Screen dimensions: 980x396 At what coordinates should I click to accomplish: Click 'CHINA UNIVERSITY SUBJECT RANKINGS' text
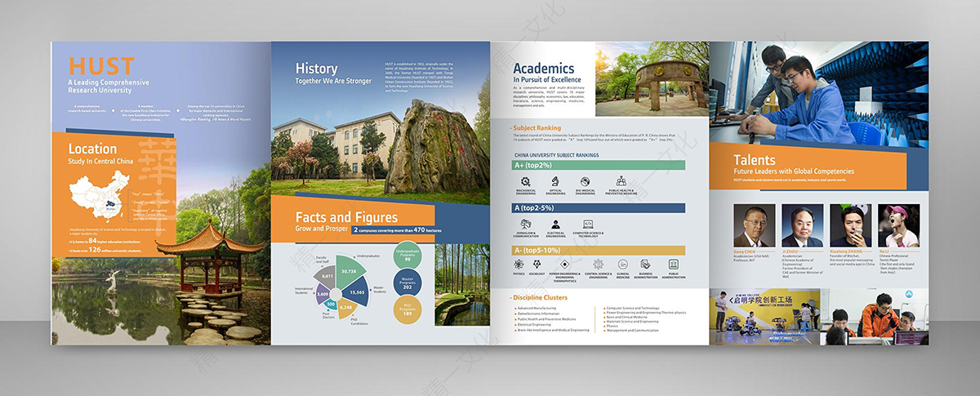click(556, 154)
